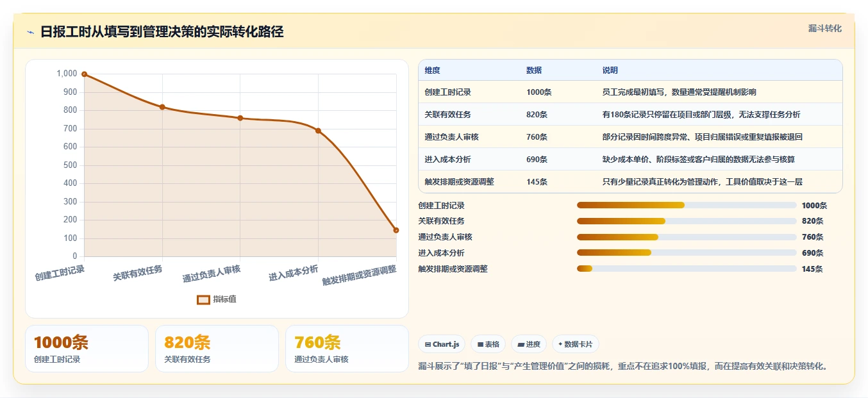Click table value 760条

537,137
